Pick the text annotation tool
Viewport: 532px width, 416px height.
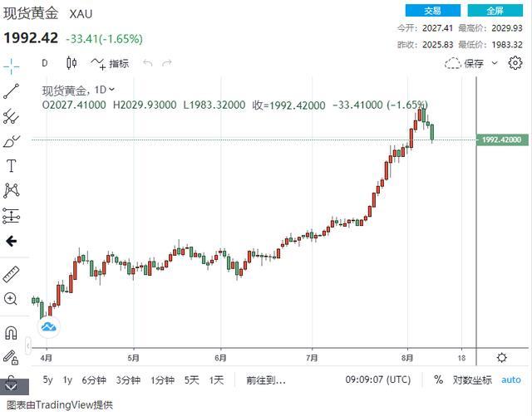coord(12,166)
